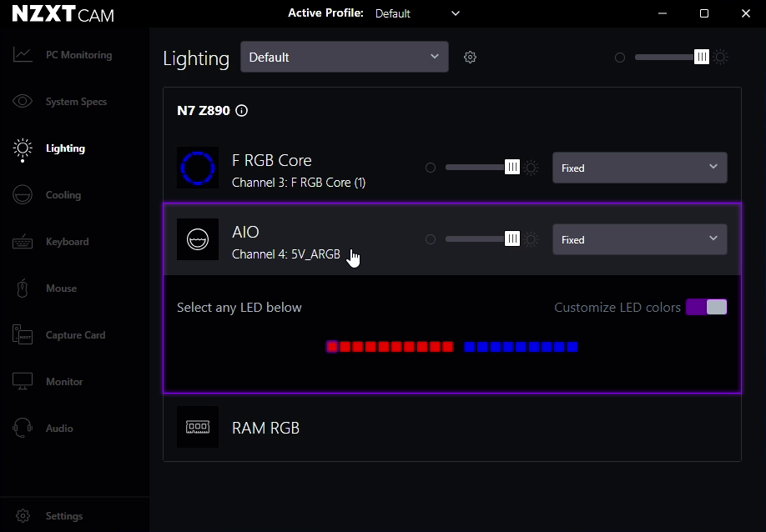
Task: Select the Capture Card sidebar icon
Action: [22, 334]
